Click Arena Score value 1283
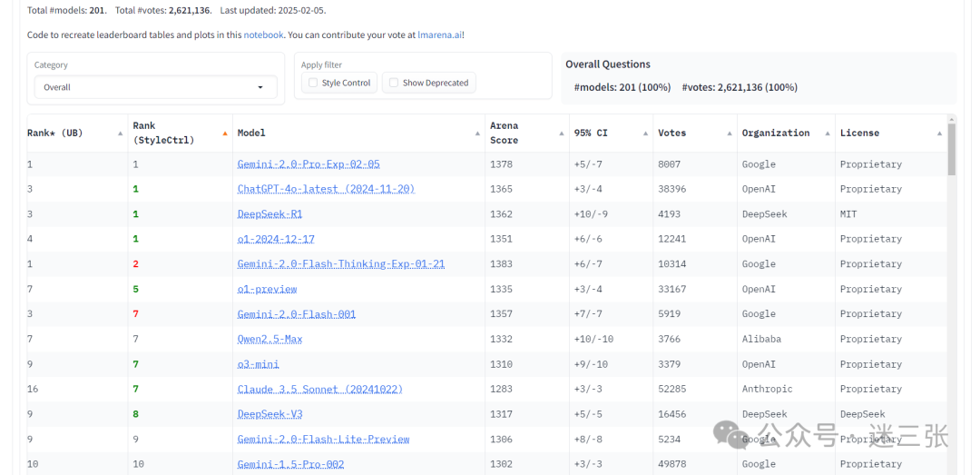 click(x=501, y=390)
